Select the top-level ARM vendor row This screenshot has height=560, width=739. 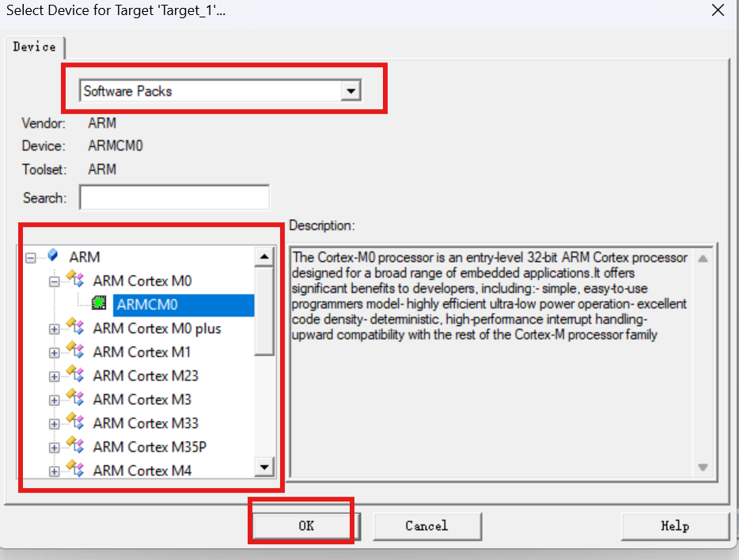coord(85,257)
